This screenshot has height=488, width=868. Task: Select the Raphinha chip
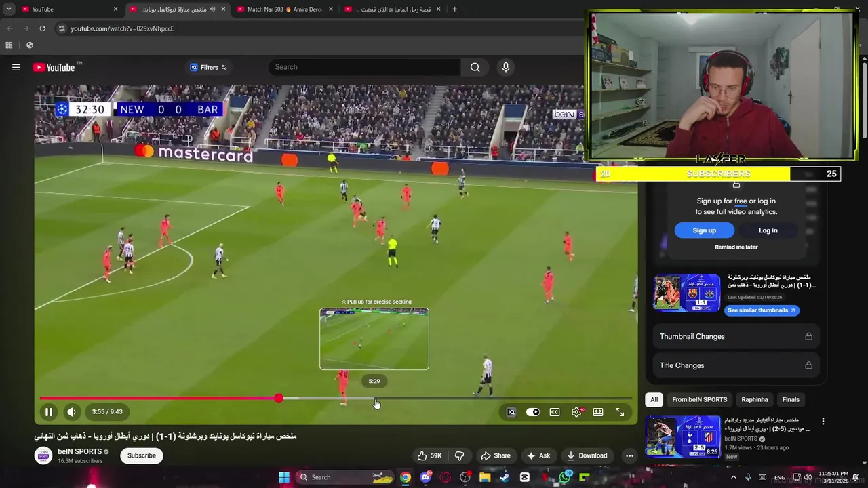click(x=754, y=399)
